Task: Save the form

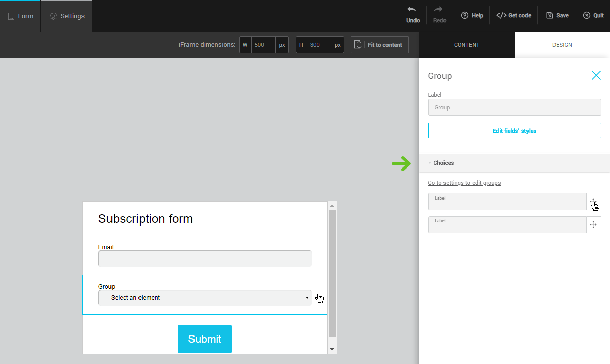Action: 557,16
